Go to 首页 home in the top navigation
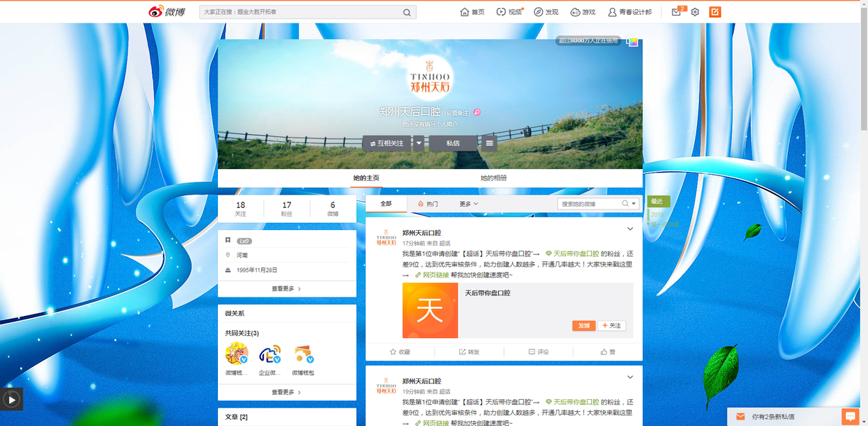The width and height of the screenshot is (868, 426). (x=473, y=12)
